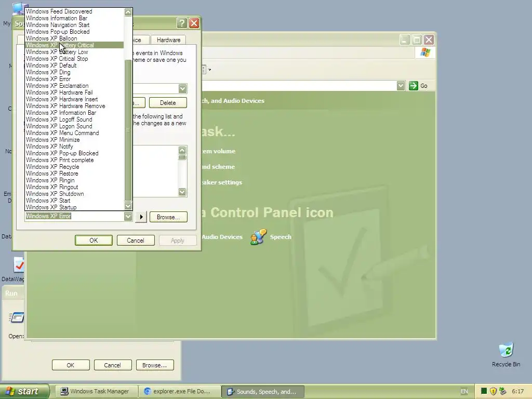Viewport: 532px width, 399px height.
Task: Choose Windows XP Battery Critical
Action: coord(74,45)
